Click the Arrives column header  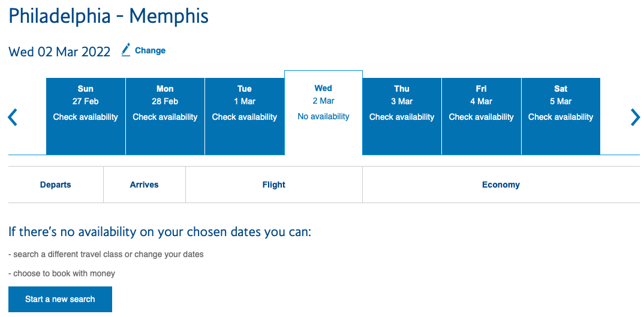click(145, 185)
